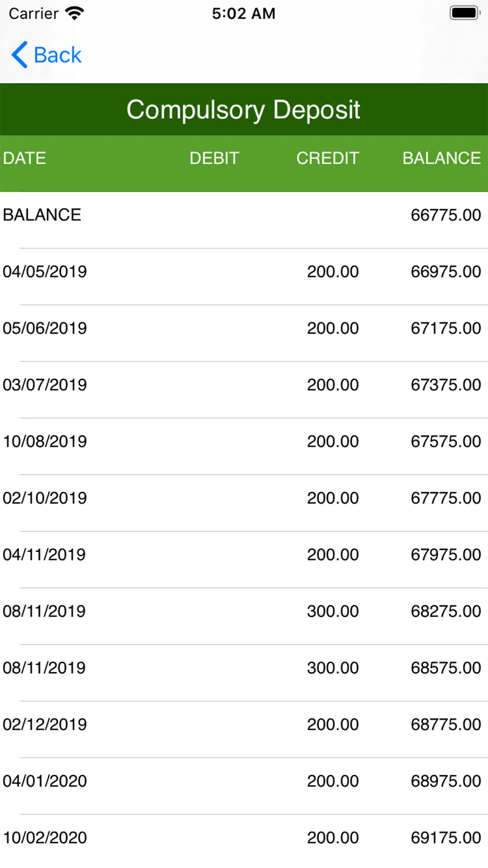Tap the DATE column header
488x868 pixels.
coord(24,158)
